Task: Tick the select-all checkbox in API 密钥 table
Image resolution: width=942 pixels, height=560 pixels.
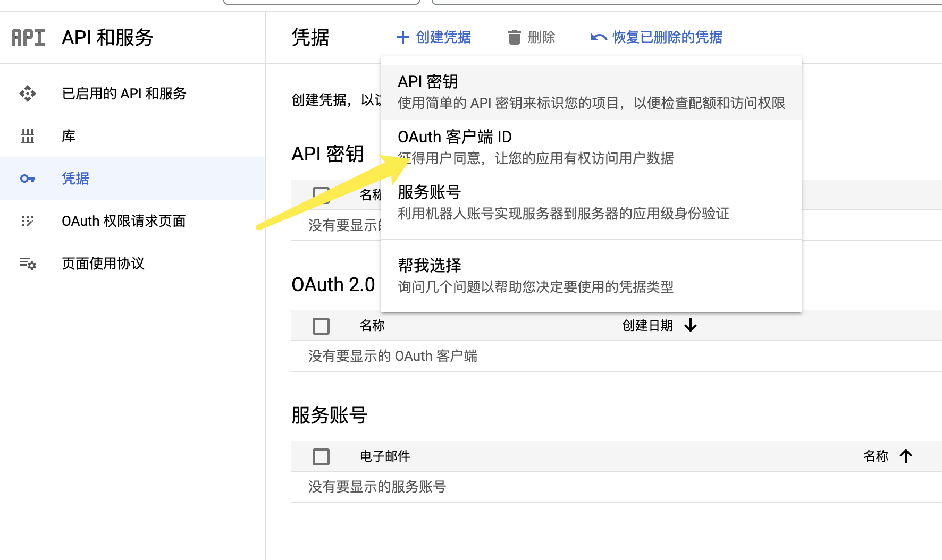Action: coord(321,195)
